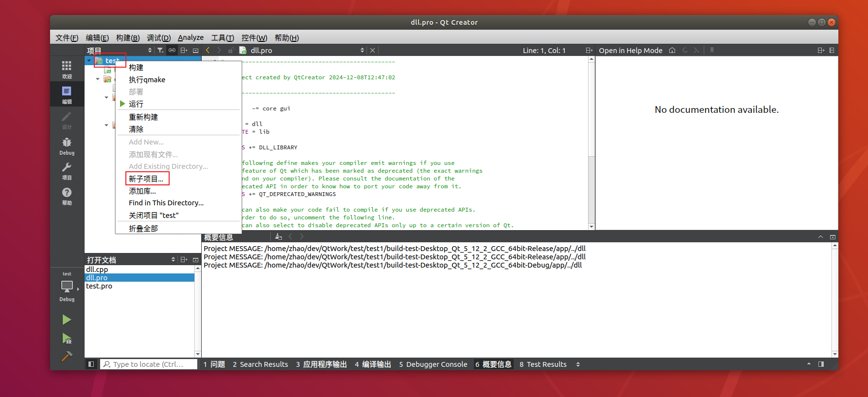Image resolution: width=868 pixels, height=397 pixels.
Task: Open the 工具(T) menu
Action: click(223, 38)
